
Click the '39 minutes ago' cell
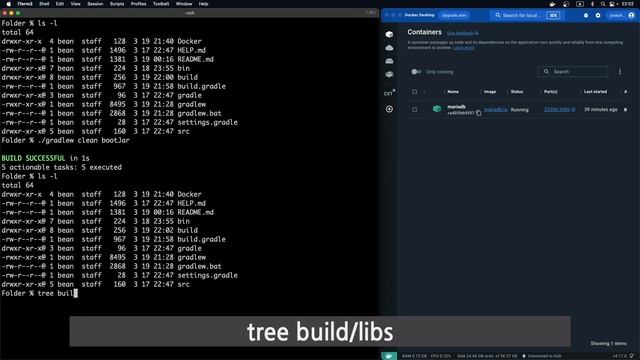[600, 109]
